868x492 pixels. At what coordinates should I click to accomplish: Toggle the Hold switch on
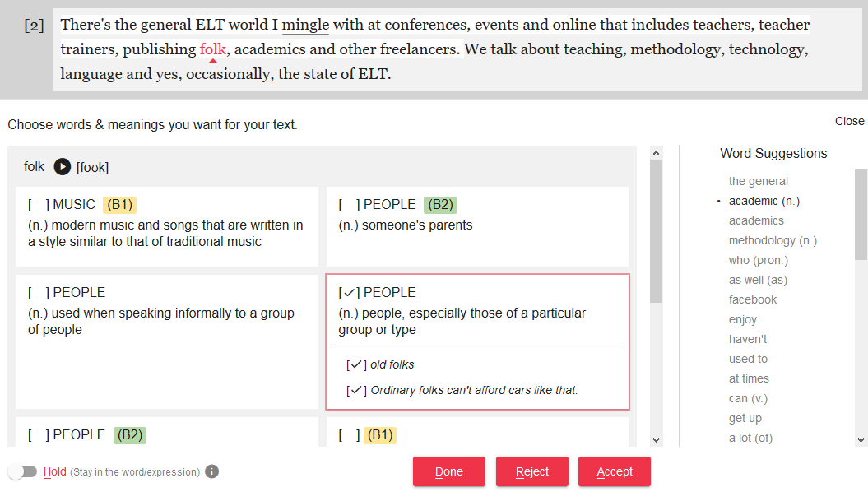tap(23, 471)
